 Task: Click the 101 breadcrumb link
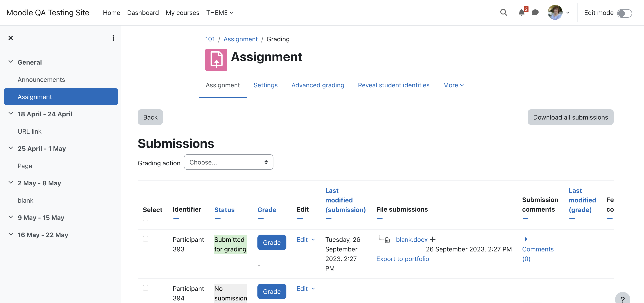click(210, 39)
